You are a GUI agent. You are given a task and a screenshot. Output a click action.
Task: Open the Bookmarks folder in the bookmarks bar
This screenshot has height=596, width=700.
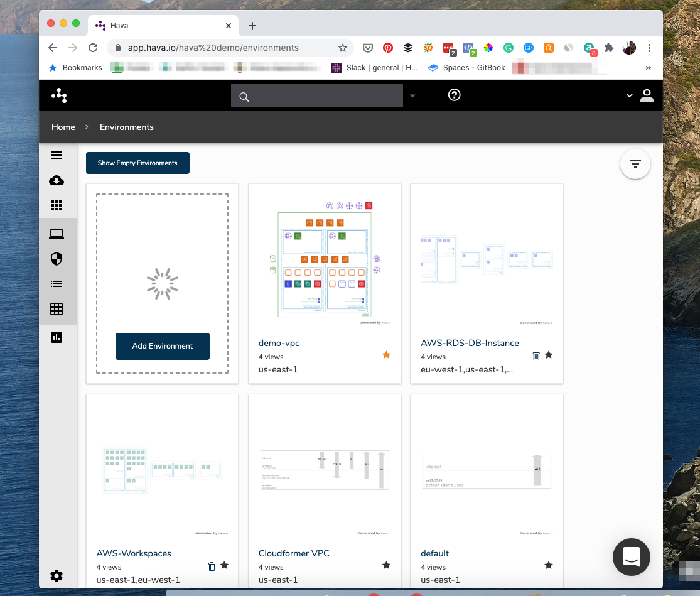click(x=75, y=68)
